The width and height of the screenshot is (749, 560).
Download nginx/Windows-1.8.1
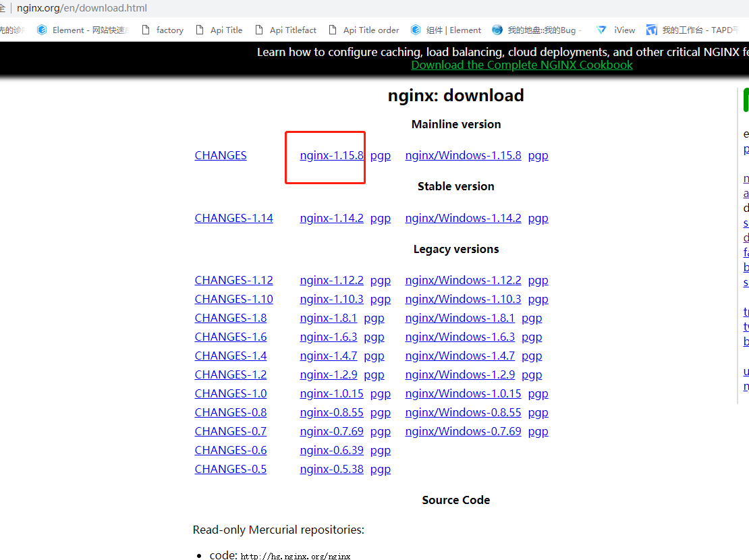click(460, 318)
